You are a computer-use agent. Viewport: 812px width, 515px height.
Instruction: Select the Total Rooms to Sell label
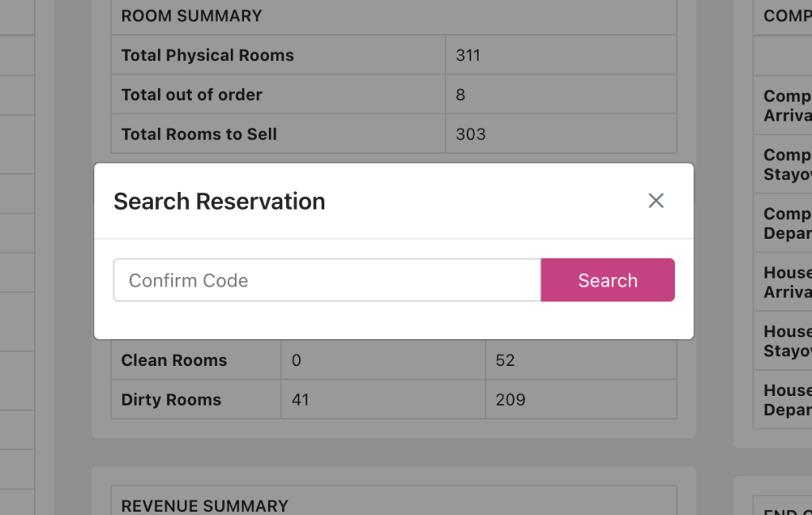(x=198, y=134)
